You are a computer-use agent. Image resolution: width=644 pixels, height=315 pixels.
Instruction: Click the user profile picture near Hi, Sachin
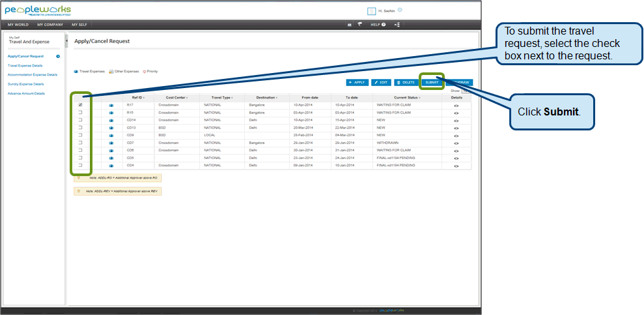coord(371,11)
